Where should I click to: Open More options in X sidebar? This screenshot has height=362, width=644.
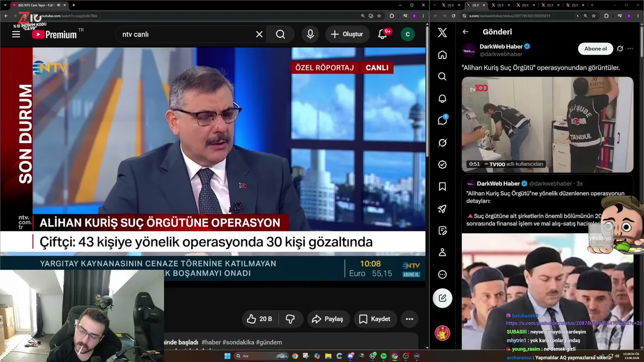pyautogui.click(x=442, y=275)
